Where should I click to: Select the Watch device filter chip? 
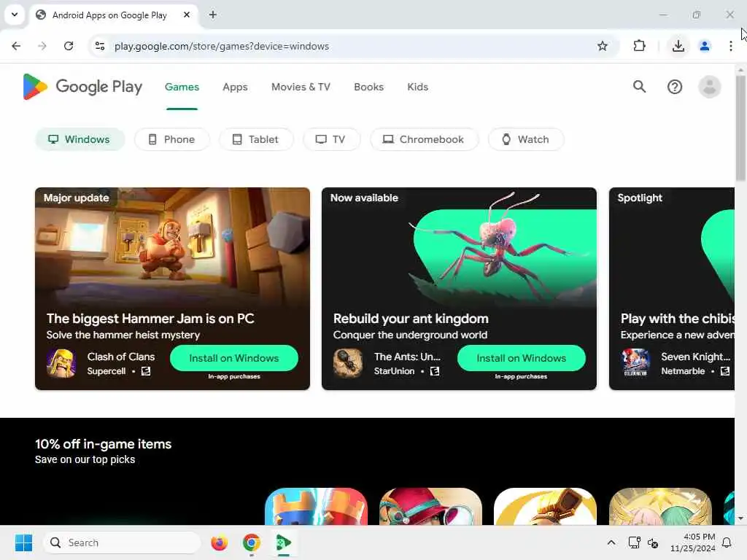pos(526,139)
